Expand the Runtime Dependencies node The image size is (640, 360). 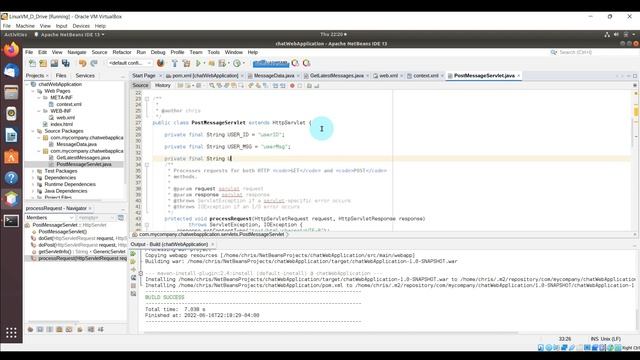(x=33, y=184)
